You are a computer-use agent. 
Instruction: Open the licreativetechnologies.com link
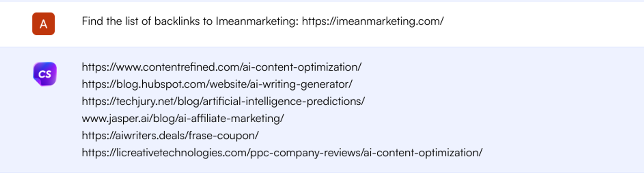[282, 153]
